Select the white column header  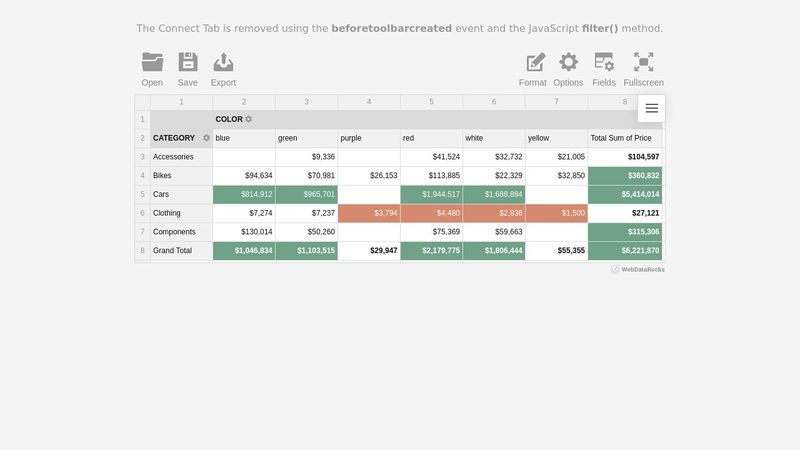[494, 138]
